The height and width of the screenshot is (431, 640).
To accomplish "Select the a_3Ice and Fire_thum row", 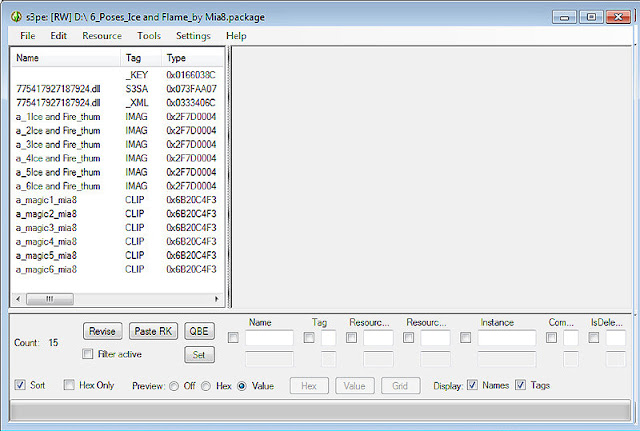I will pos(116,144).
